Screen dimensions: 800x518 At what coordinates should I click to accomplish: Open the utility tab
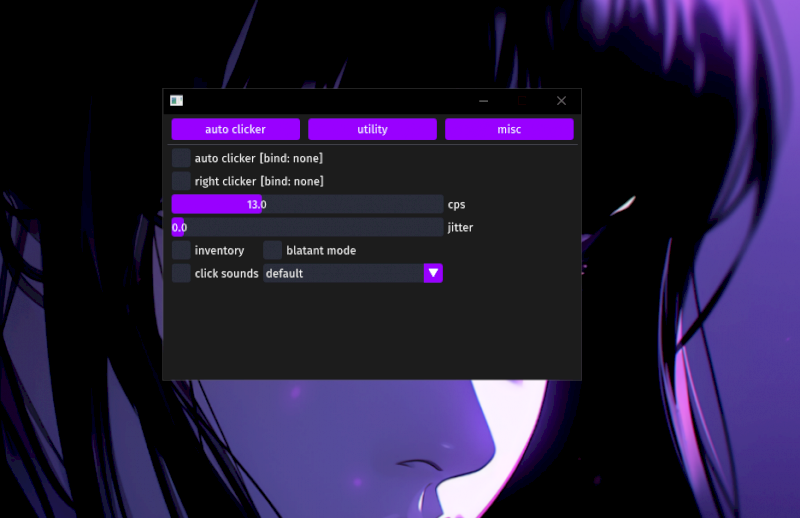(372, 129)
